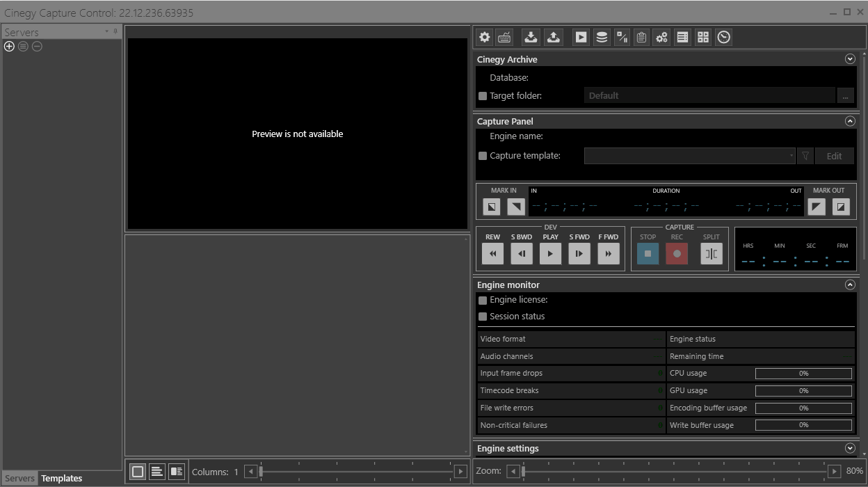The width and height of the screenshot is (868, 487).
Task: Add a server with the plus icon
Action: coord(9,47)
